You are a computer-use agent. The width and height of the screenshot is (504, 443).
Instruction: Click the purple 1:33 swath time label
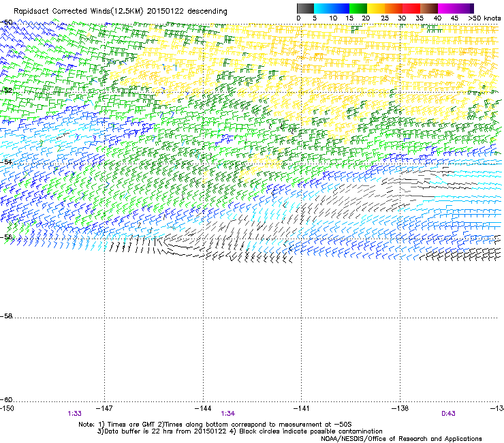(74, 414)
